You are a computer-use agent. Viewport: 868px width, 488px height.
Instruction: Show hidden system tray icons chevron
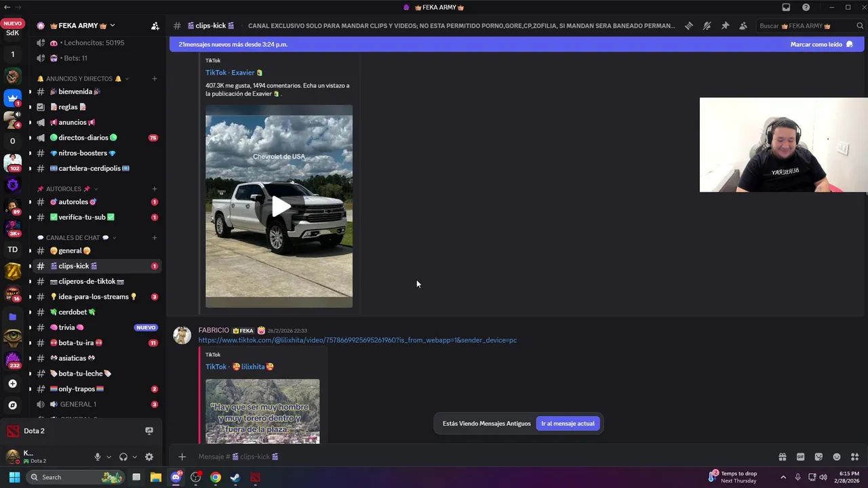(783, 477)
